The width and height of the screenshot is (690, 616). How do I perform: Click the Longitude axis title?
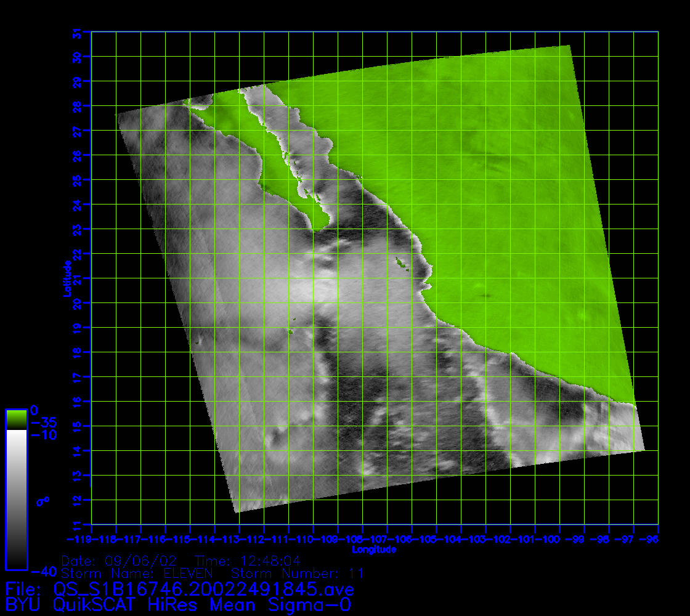point(374,549)
